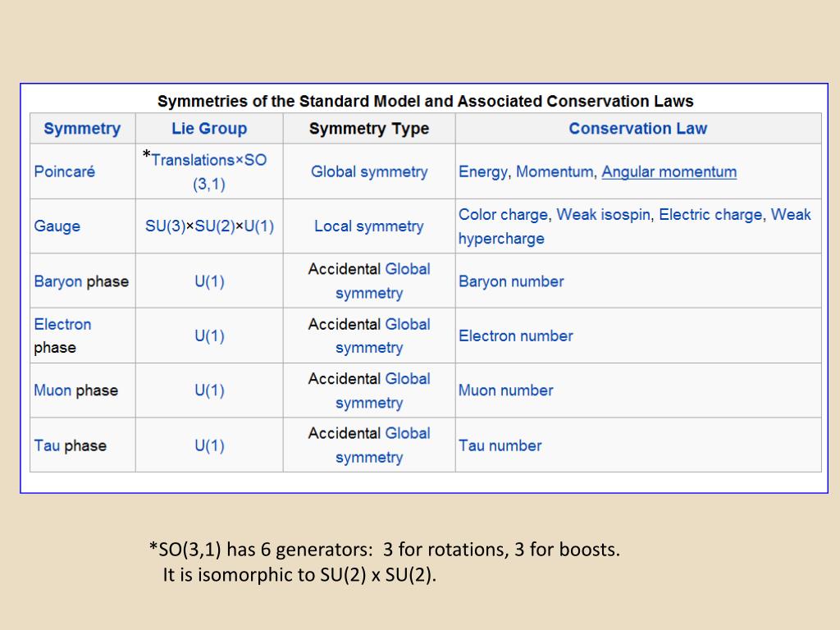840x630 pixels.
Task: Click the Electron number link
Action: (x=516, y=336)
